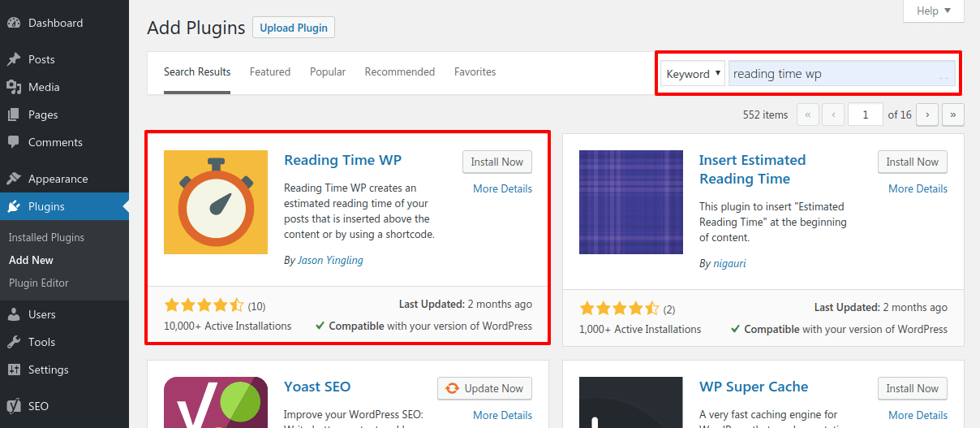Install the Insert Estimated Reading Time plugin

[913, 162]
